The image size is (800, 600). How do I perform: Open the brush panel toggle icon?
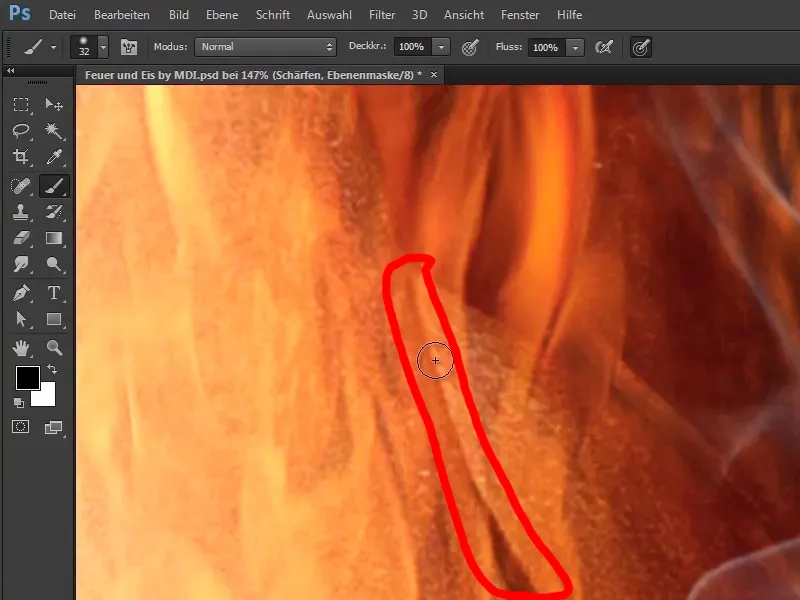click(x=129, y=47)
